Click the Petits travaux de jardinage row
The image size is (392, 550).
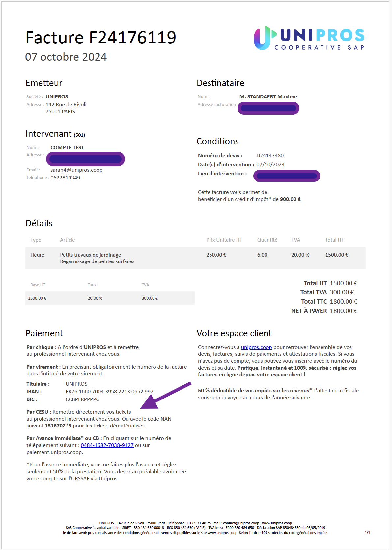tap(195, 258)
